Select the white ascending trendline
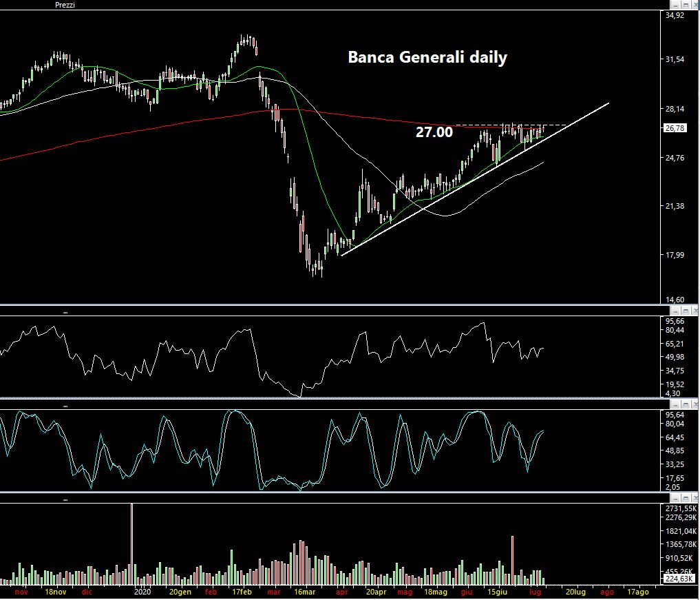Screen dimensions: 700x600 475,179
